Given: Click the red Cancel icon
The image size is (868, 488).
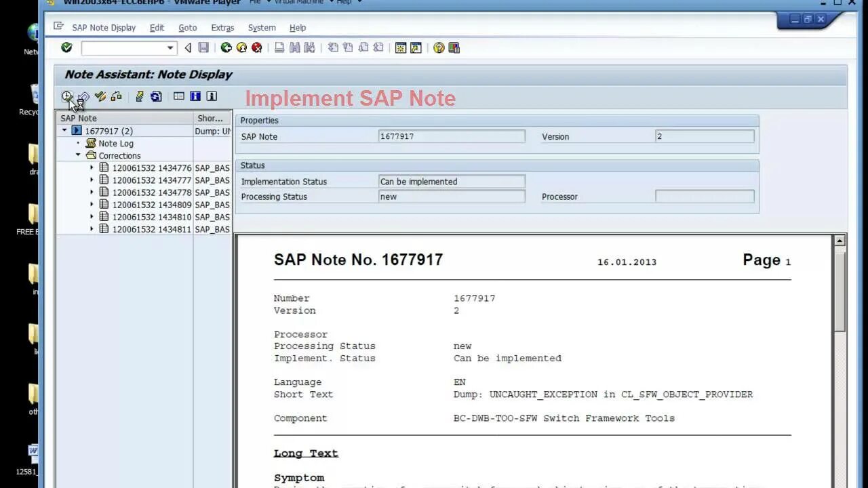Looking at the screenshot, I should click(257, 47).
